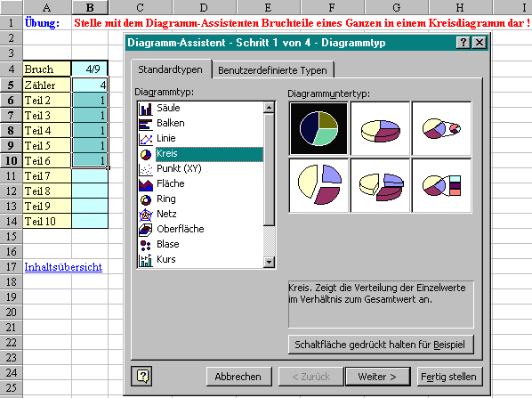Select the Blase bubble chart icon
The width and height of the screenshot is (532, 398).
point(146,245)
